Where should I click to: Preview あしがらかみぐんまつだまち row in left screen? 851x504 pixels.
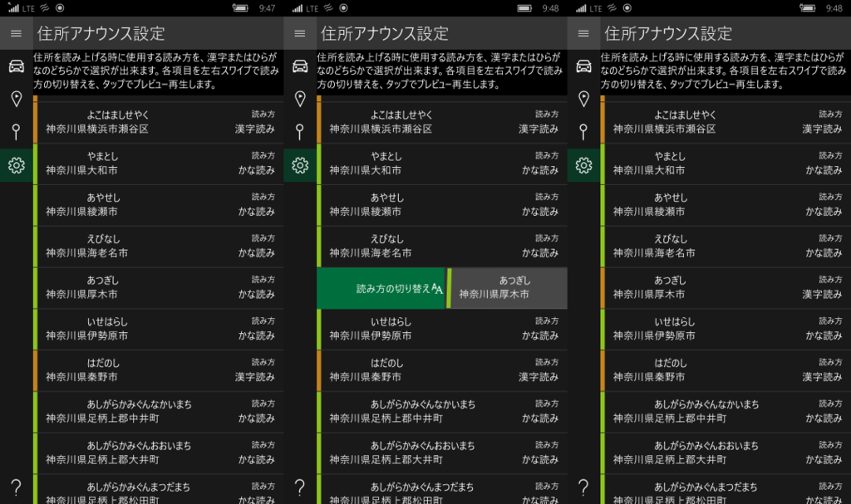[159, 489]
